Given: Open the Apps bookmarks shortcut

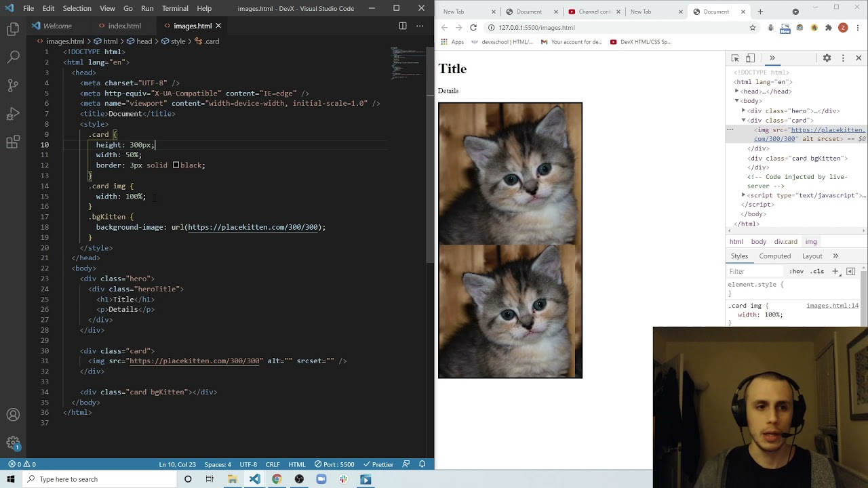Looking at the screenshot, I should point(452,42).
